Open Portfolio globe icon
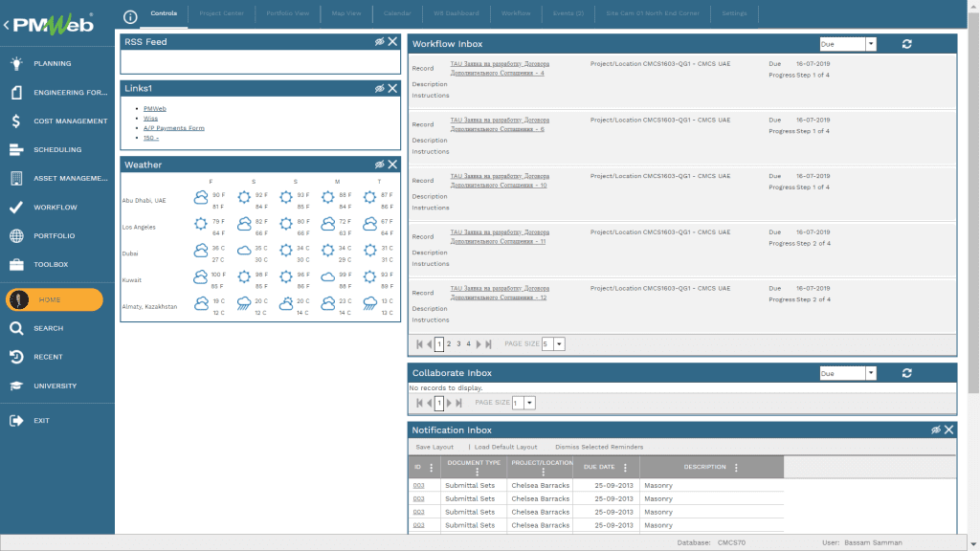The image size is (980, 551). pyautogui.click(x=17, y=235)
